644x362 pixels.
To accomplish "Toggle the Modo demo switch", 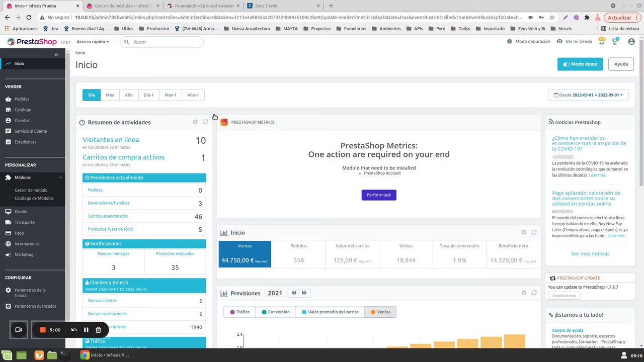I will tap(580, 64).
